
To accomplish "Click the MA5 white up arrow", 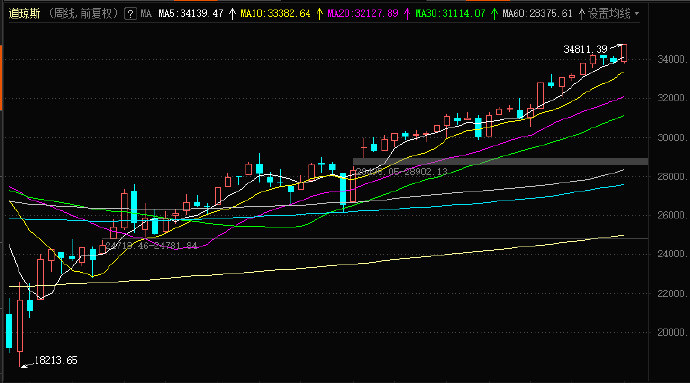I will coord(232,14).
